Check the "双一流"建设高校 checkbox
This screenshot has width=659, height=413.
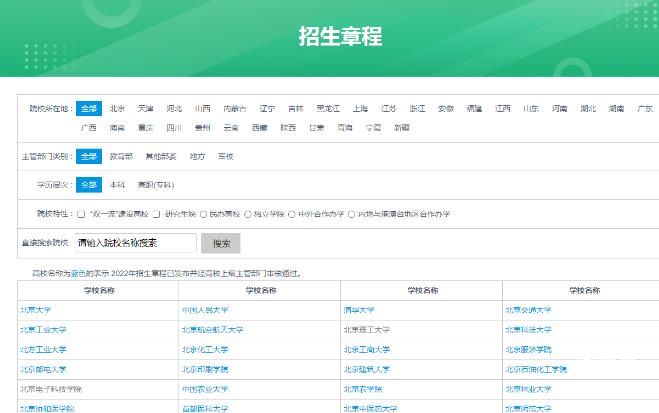pyautogui.click(x=83, y=214)
